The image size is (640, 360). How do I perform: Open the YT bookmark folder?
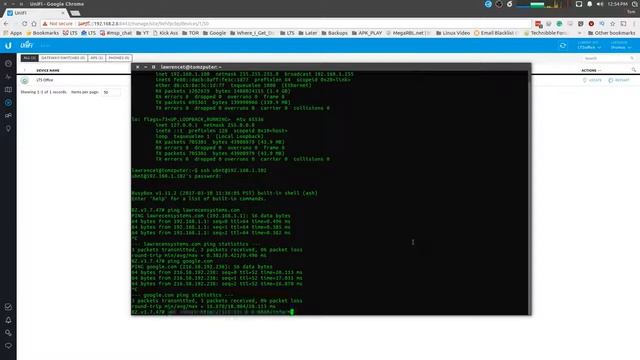(142, 33)
